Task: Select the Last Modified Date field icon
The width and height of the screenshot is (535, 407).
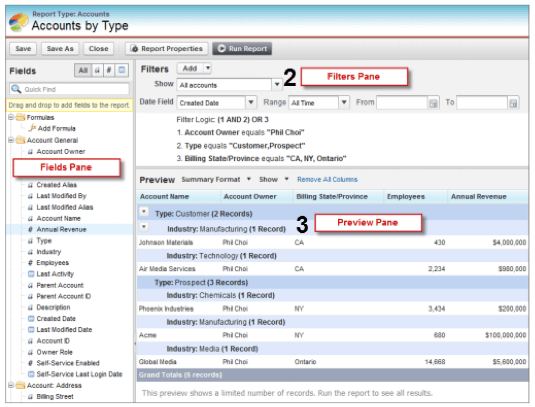Action: pyautogui.click(x=31, y=330)
